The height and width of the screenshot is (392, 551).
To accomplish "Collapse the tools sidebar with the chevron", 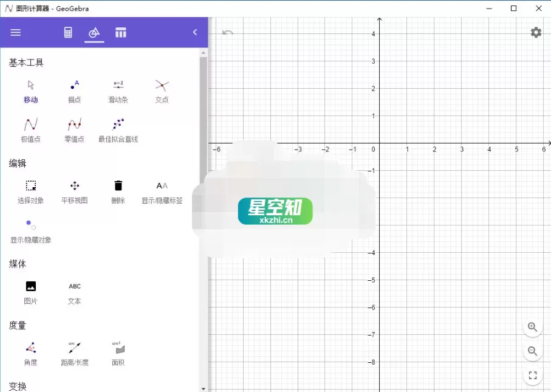I will click(194, 32).
